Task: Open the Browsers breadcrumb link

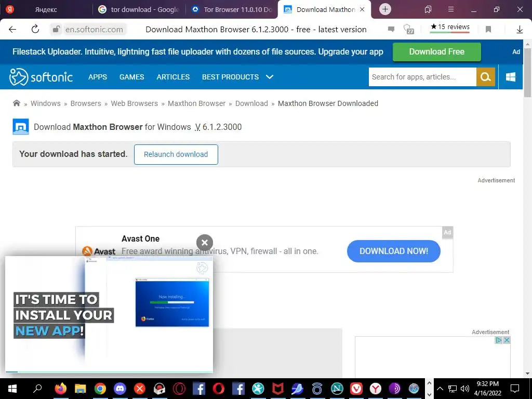Action: (x=86, y=103)
